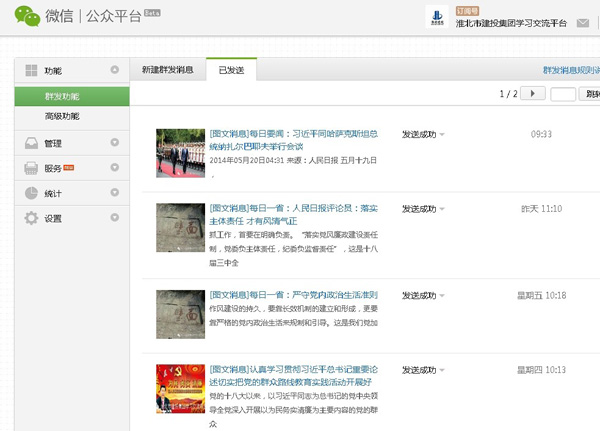Viewport: 600px width, 431px height.
Task: Collapse the 功能 sidebar section
Action: [115, 71]
